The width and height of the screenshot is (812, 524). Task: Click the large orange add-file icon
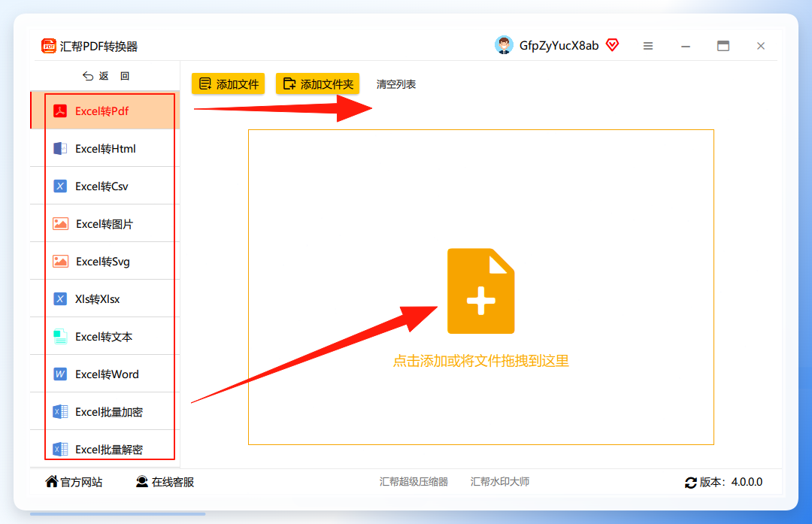pos(481,291)
